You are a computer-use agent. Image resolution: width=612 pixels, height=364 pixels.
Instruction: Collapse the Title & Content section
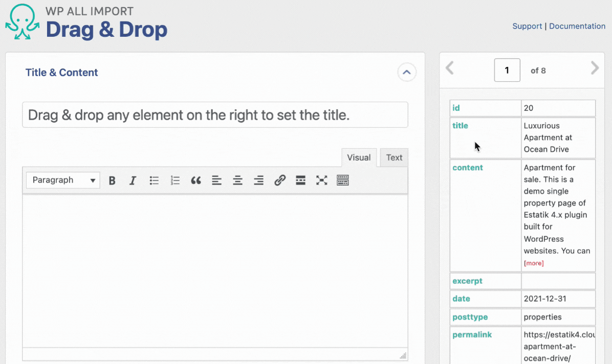407,73
